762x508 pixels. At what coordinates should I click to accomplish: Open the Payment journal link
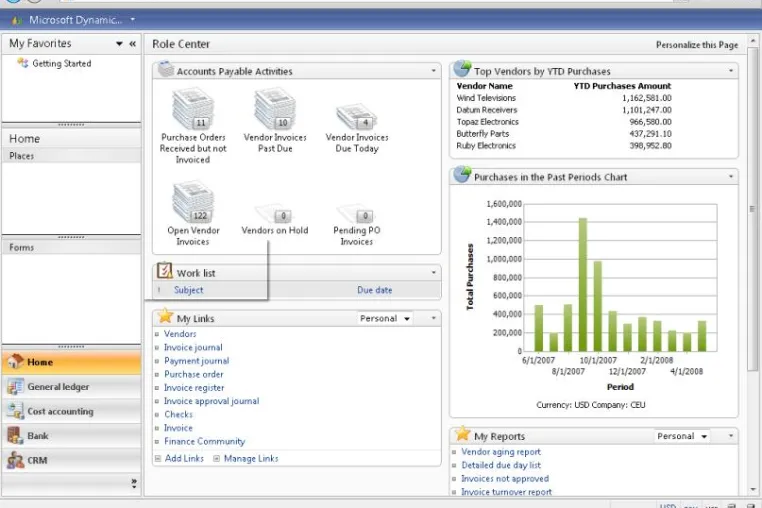(196, 361)
